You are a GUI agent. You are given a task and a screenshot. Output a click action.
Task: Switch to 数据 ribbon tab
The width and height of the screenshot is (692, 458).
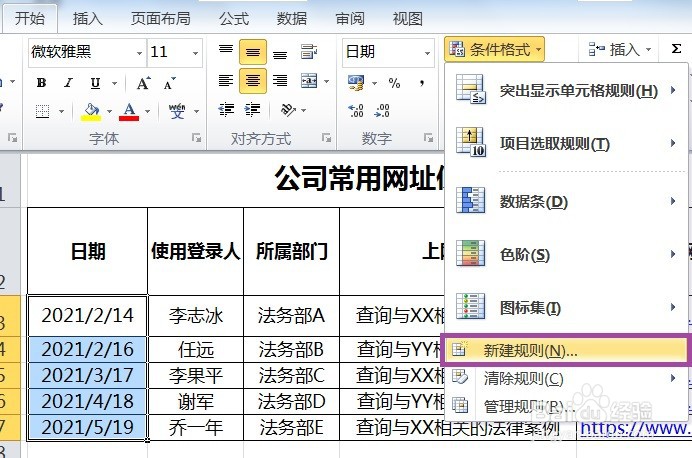291,19
